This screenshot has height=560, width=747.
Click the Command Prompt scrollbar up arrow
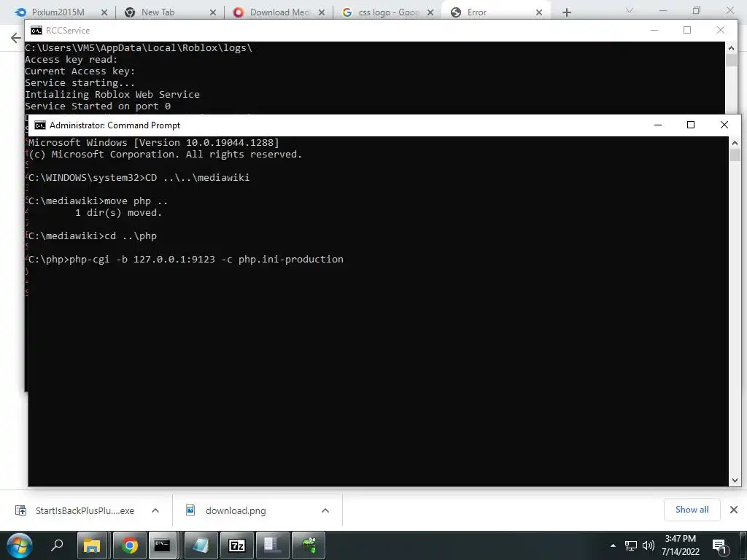735,142
